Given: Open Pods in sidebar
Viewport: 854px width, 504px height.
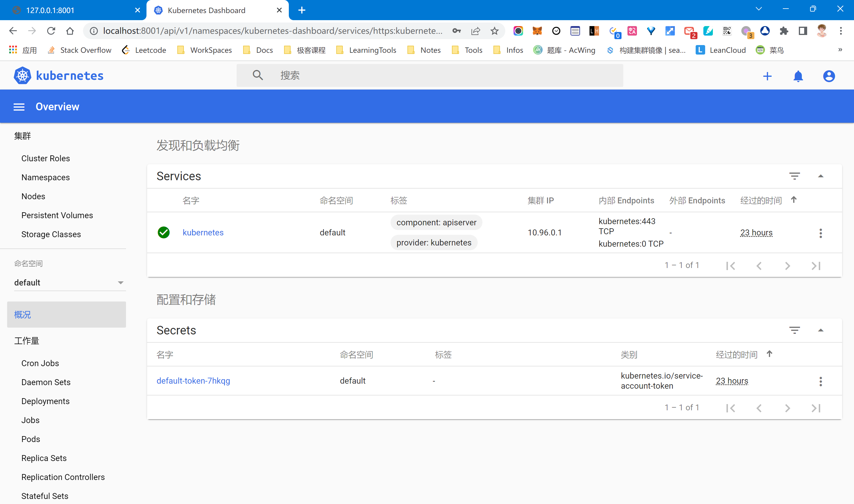Looking at the screenshot, I should coord(31,439).
